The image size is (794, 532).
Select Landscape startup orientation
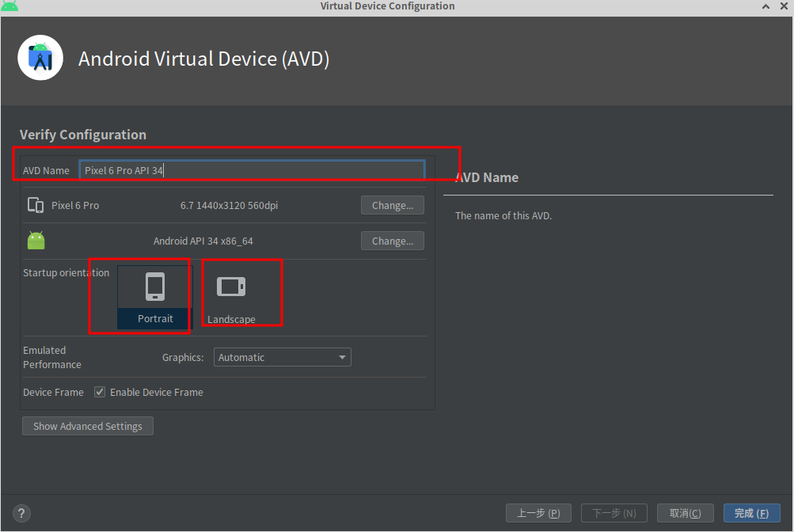pyautogui.click(x=231, y=297)
